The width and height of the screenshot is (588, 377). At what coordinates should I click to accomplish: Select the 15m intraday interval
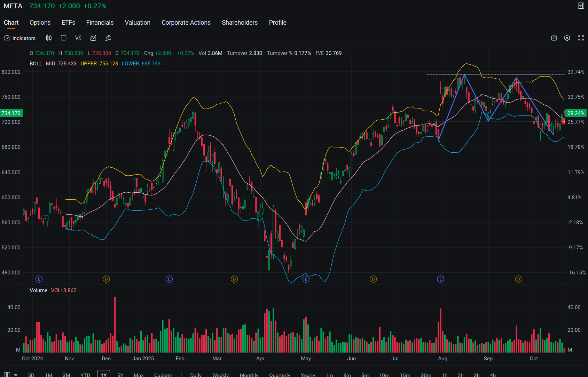[405, 375]
